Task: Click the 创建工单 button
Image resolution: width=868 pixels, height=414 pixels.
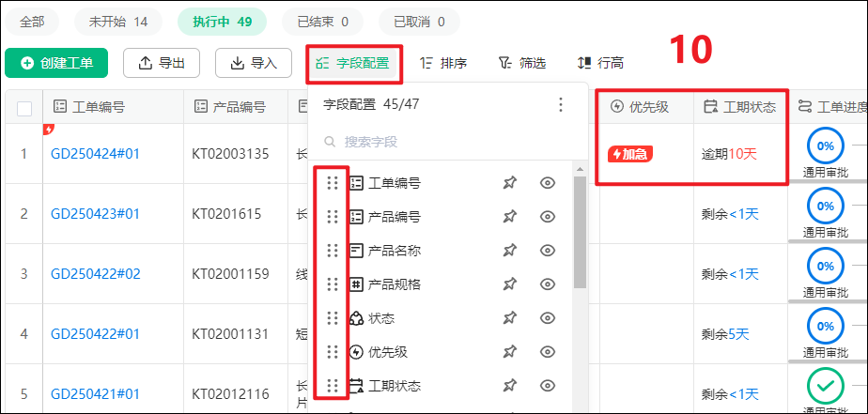Action: tap(56, 63)
